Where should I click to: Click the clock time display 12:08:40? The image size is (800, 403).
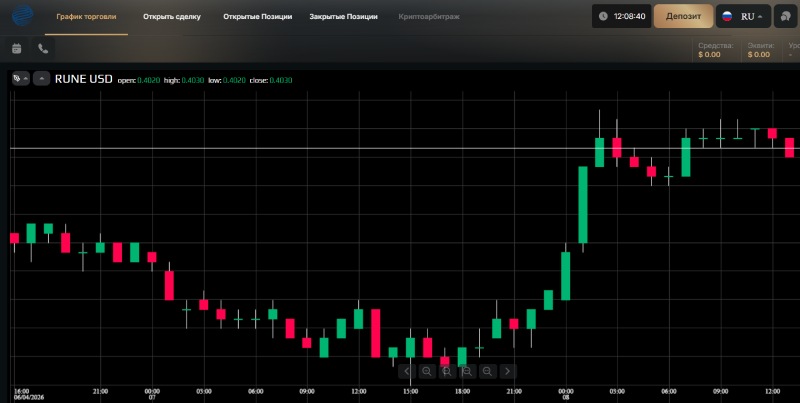621,17
